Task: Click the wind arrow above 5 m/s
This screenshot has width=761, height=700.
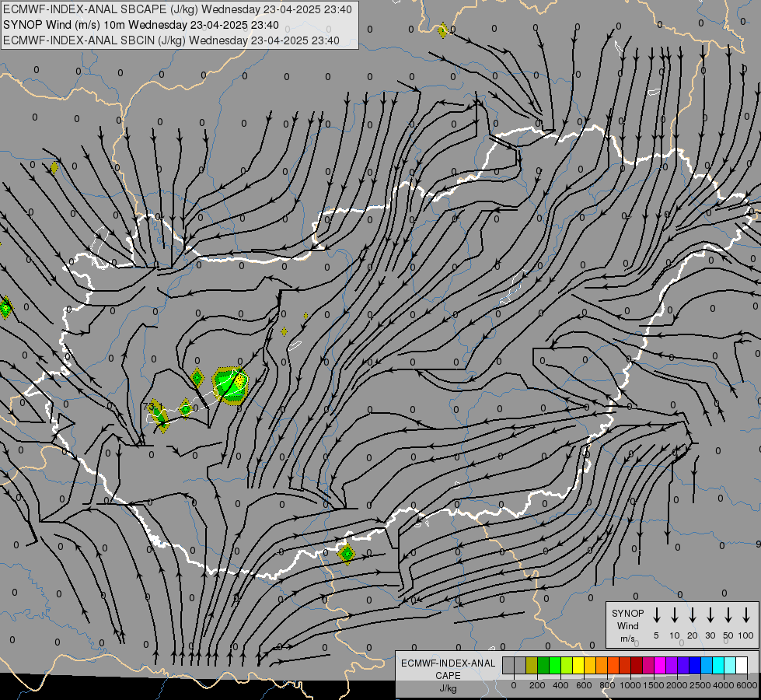Action: pos(656,614)
